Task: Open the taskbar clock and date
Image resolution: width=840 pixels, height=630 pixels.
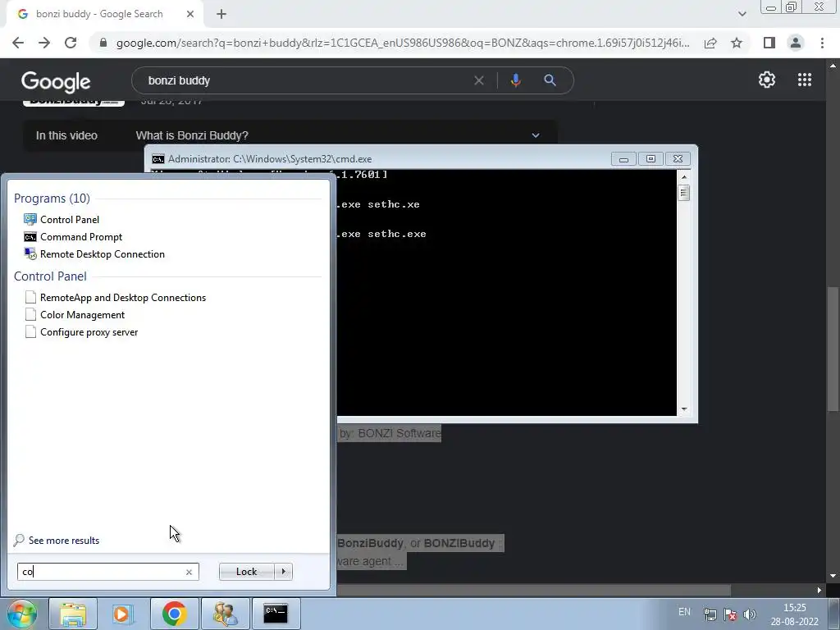Action: (x=795, y=614)
